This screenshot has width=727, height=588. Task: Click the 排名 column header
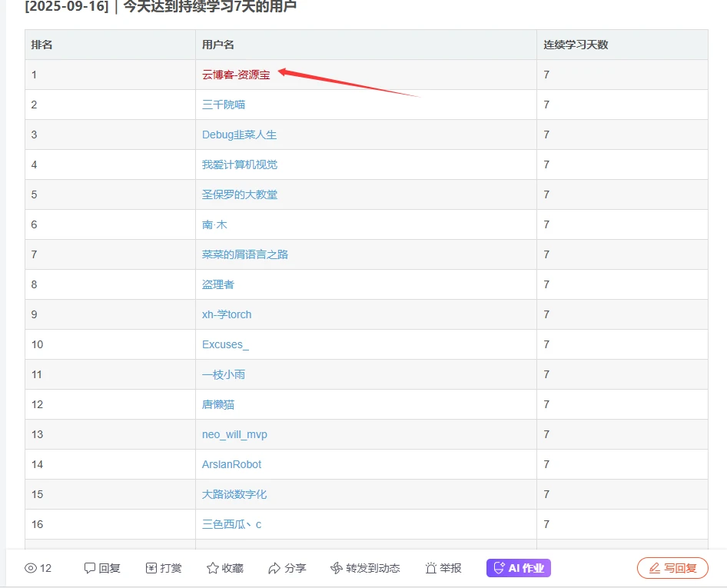(x=41, y=45)
